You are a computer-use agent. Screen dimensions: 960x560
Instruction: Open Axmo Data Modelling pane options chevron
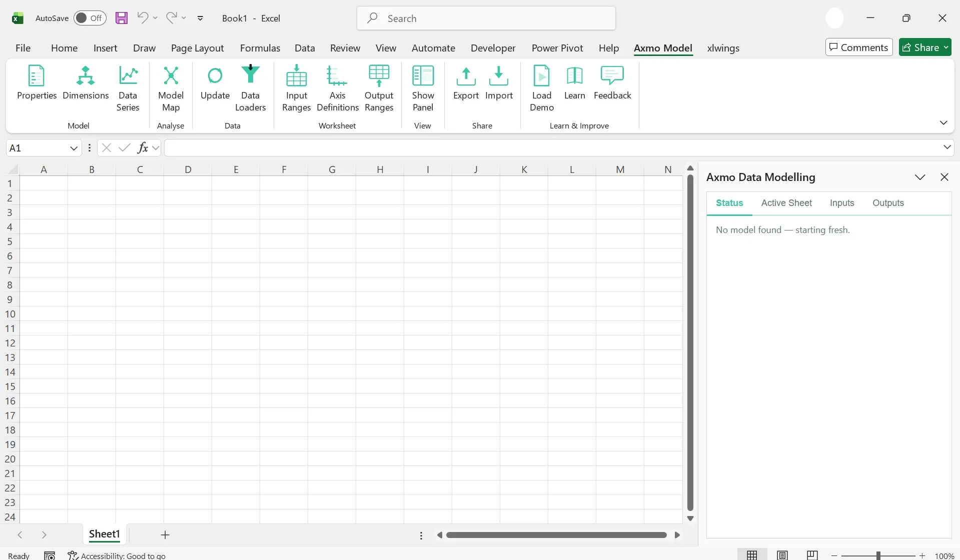(x=920, y=177)
